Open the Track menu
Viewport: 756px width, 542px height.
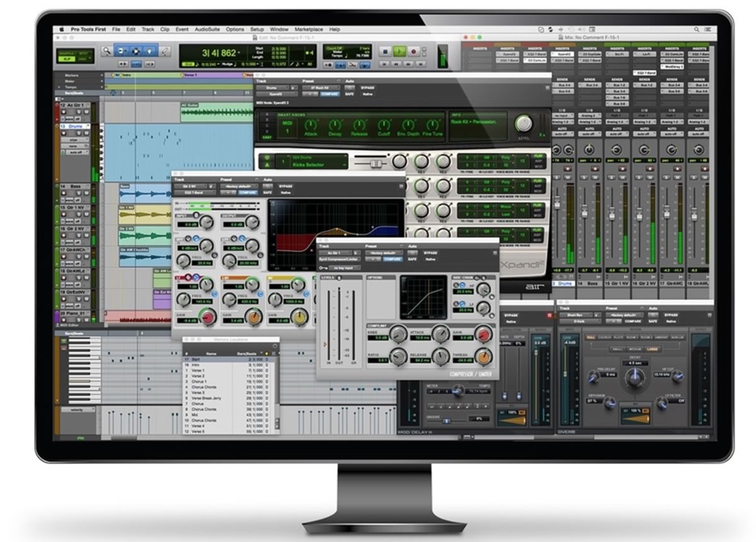[148, 29]
